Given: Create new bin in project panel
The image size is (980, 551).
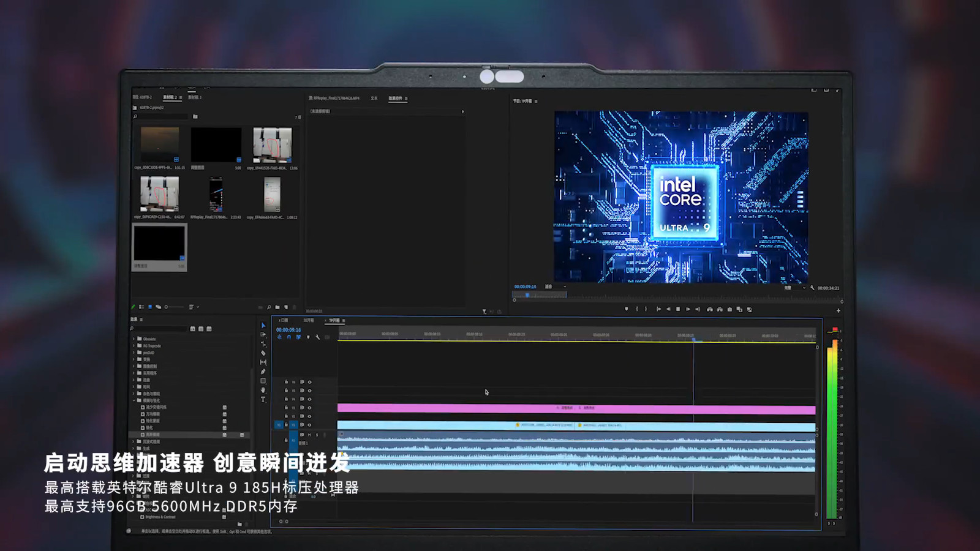Looking at the screenshot, I should 277,307.
